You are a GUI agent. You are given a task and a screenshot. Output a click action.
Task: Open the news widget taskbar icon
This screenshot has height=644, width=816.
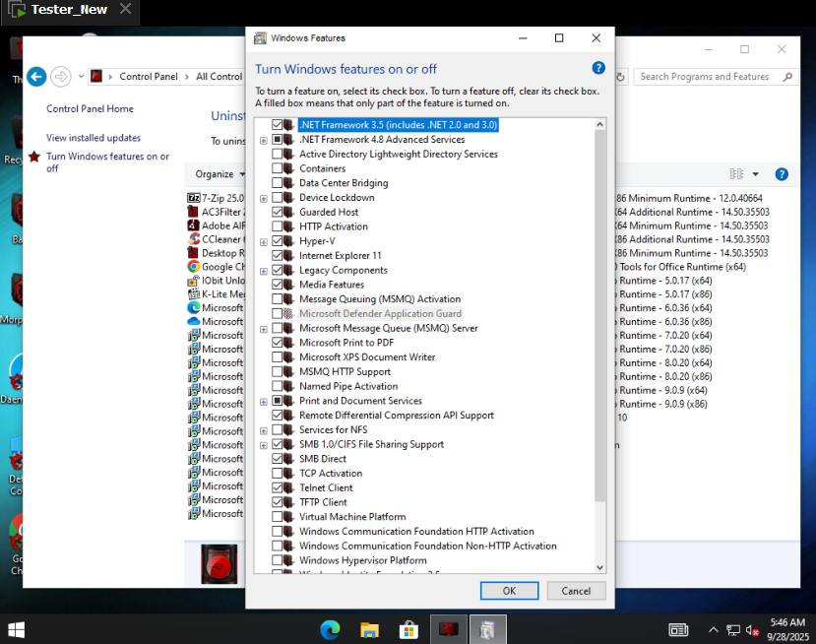pyautogui.click(x=678, y=630)
